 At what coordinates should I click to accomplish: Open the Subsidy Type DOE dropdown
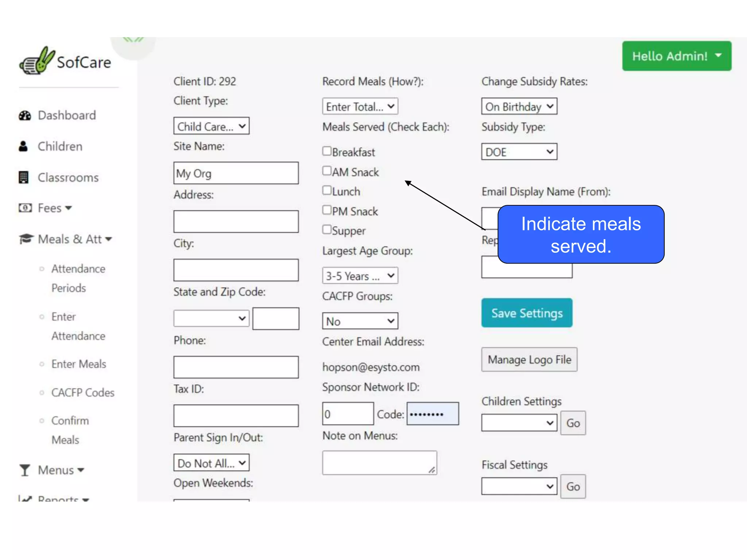(x=519, y=152)
